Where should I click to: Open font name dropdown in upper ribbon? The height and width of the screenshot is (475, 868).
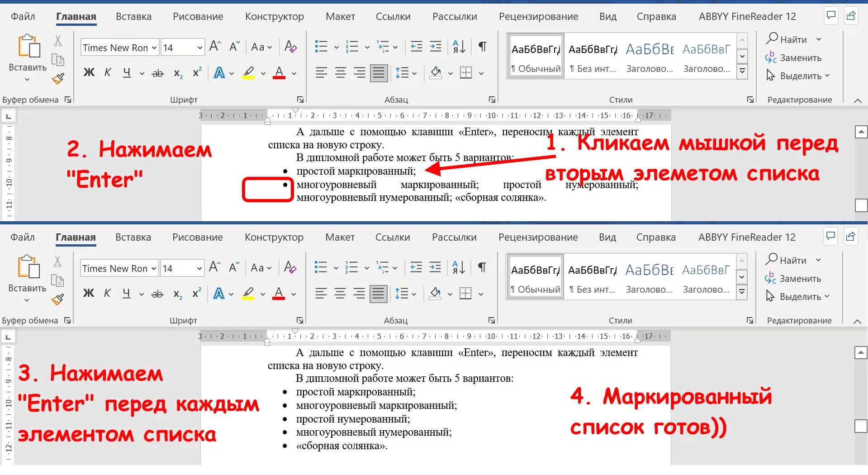click(x=154, y=47)
